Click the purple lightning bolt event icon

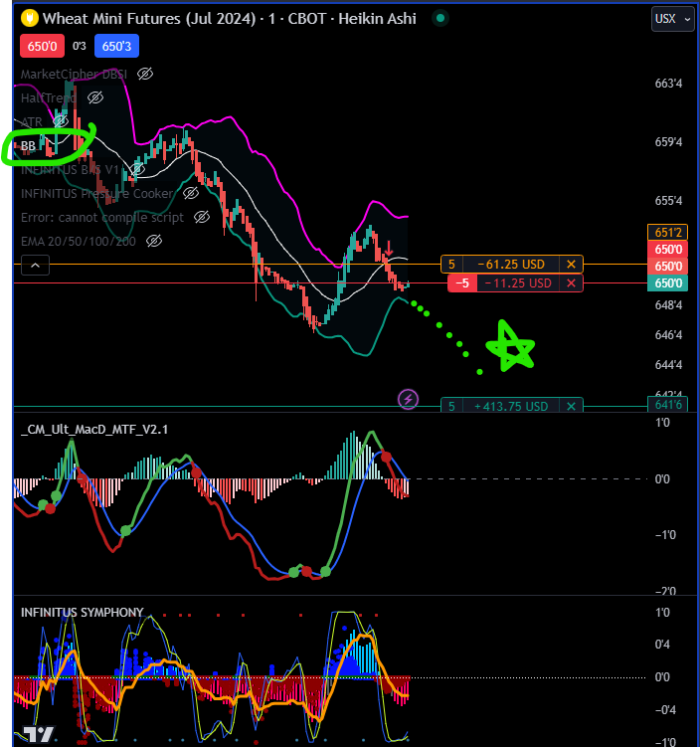click(x=408, y=399)
